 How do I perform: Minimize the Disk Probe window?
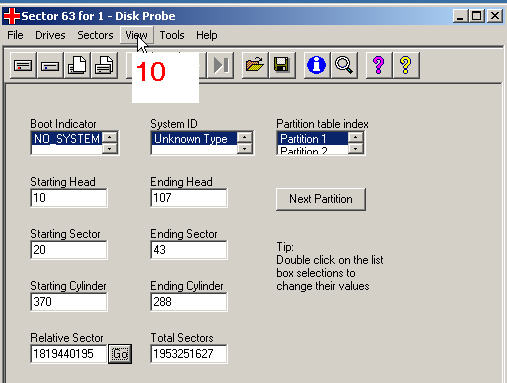tap(460, 16)
